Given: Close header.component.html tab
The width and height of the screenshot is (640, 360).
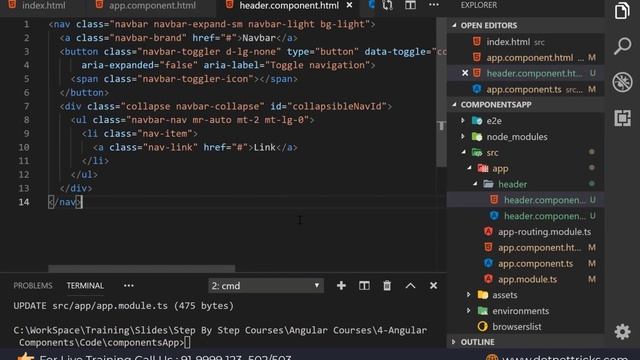Looking at the screenshot, I should tap(349, 5).
